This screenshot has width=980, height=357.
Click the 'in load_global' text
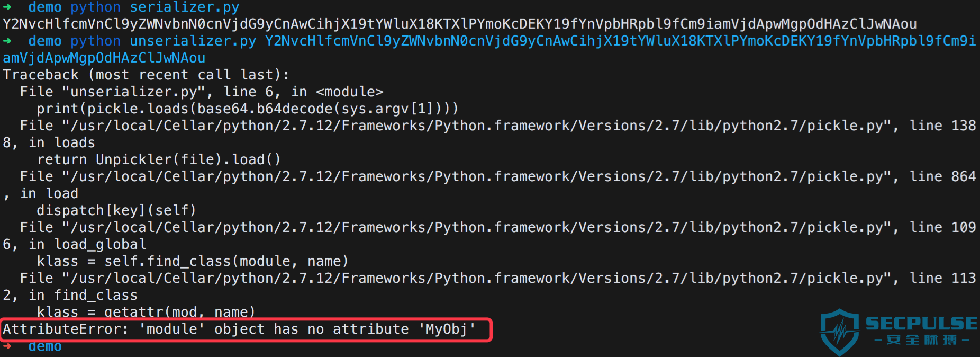(x=87, y=245)
